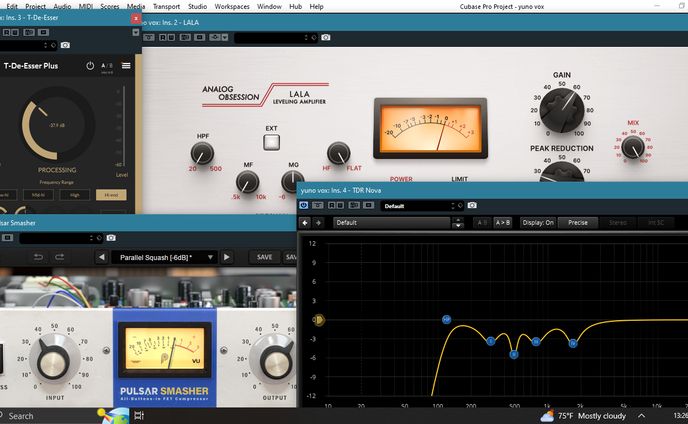This screenshot has width=688, height=424.
Task: Open the Studio menu
Action: click(x=197, y=7)
